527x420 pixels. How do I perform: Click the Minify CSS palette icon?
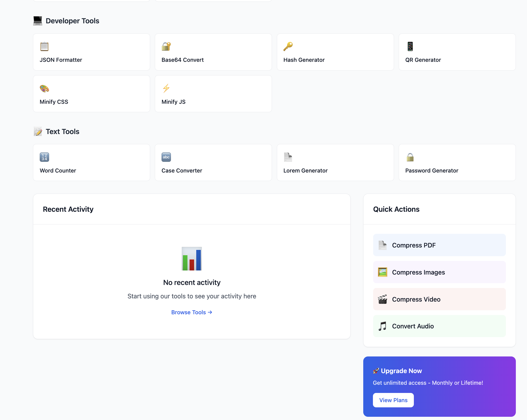(x=44, y=88)
